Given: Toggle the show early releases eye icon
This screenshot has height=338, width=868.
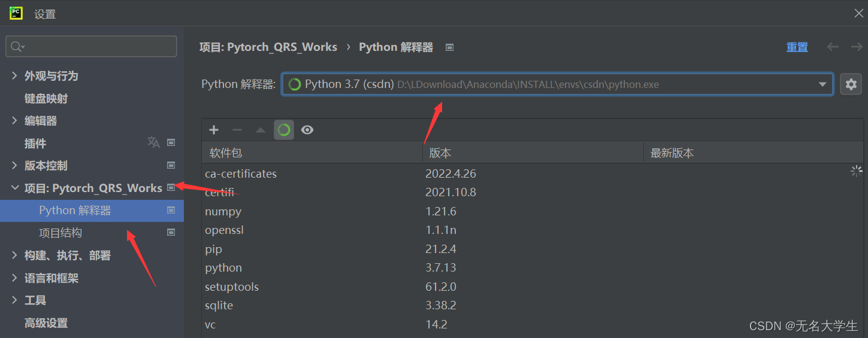Looking at the screenshot, I should tap(307, 130).
